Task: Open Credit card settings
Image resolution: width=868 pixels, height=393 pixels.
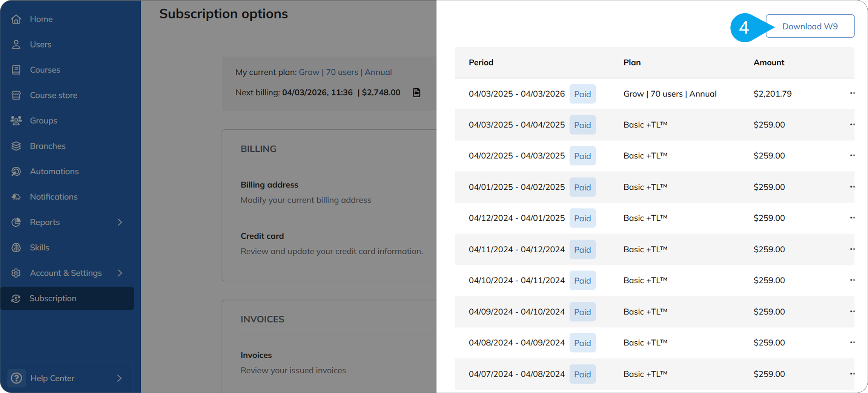Action: [262, 236]
